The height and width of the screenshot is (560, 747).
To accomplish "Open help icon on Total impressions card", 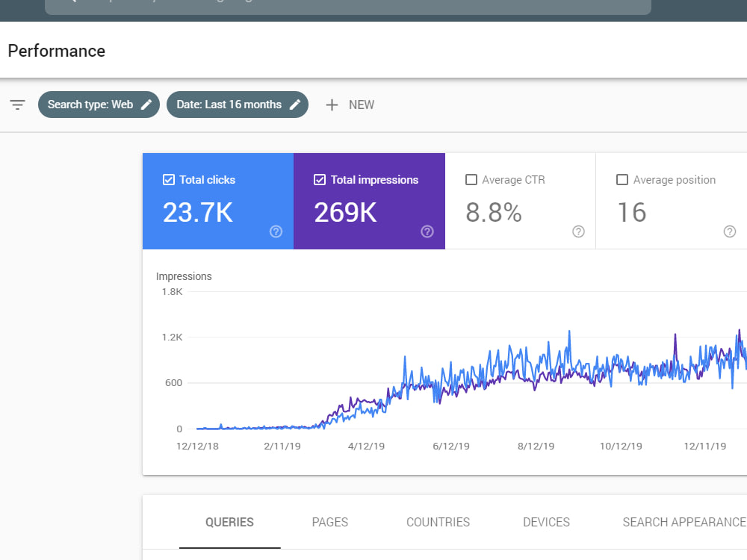I will pyautogui.click(x=427, y=231).
